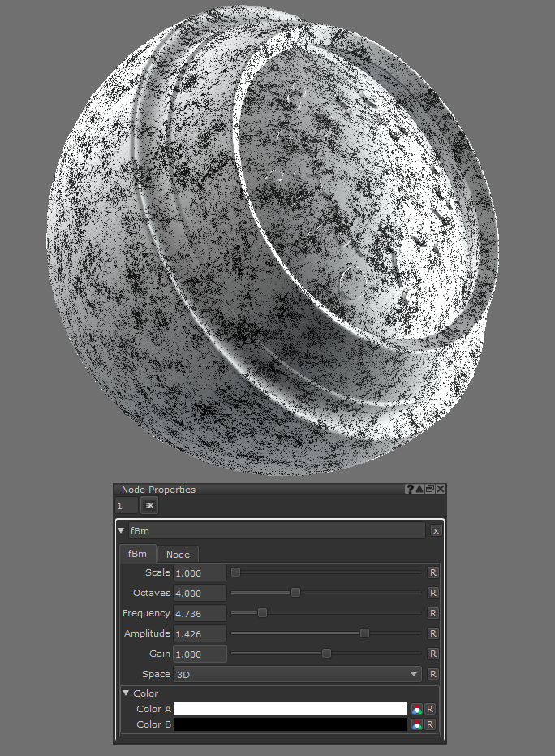Screen dimensions: 555x756
Task: Click the help icon in Node Properties titlebar
Action: click(411, 489)
